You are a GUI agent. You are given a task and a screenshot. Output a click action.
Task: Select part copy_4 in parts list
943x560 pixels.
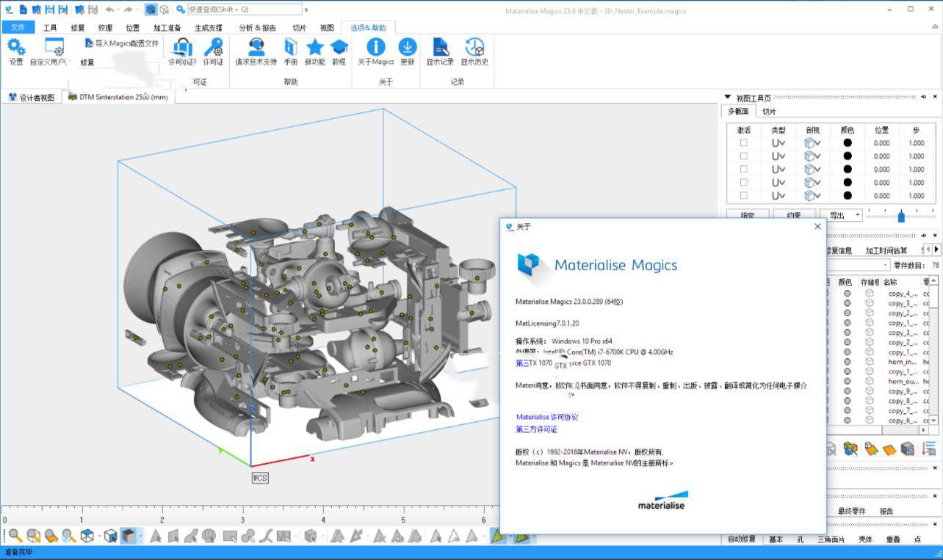903,294
